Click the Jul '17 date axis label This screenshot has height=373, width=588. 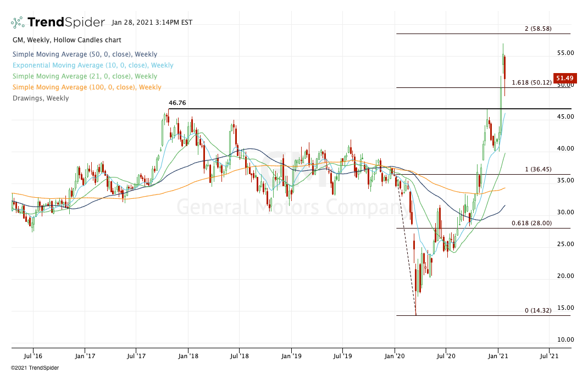point(136,356)
